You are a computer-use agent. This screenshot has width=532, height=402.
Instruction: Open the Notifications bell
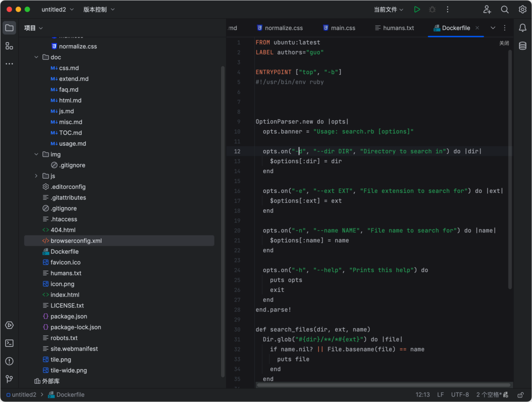(522, 28)
